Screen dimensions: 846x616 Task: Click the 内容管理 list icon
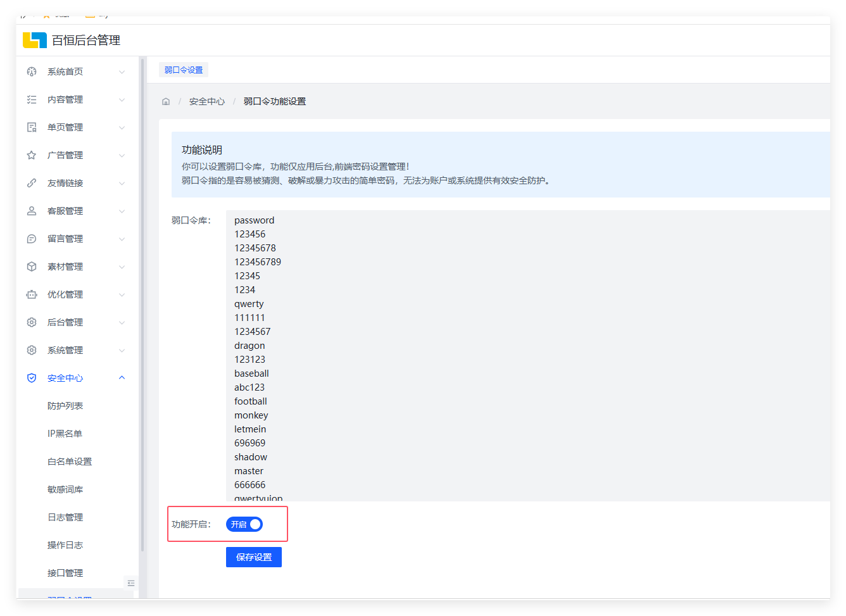[x=32, y=99]
